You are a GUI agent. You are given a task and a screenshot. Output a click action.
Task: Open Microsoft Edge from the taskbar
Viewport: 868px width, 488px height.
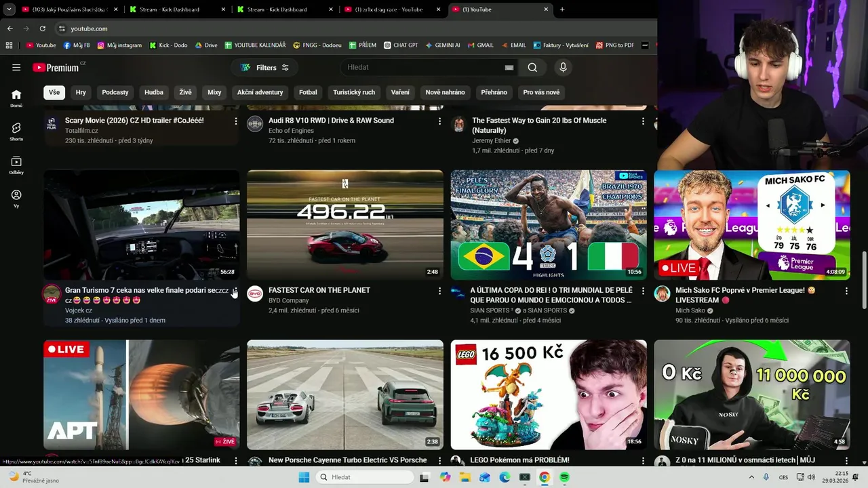click(x=505, y=477)
